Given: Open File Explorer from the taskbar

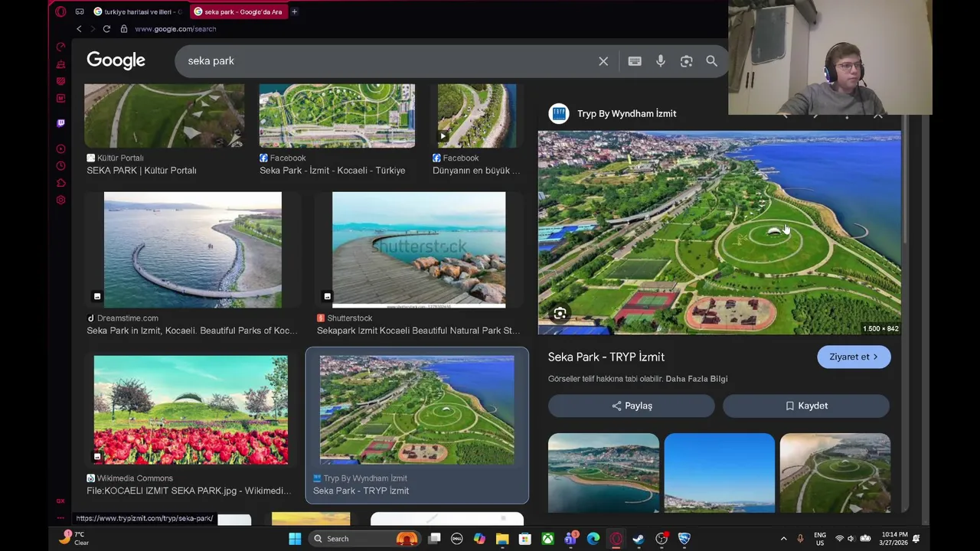Looking at the screenshot, I should pos(502,539).
